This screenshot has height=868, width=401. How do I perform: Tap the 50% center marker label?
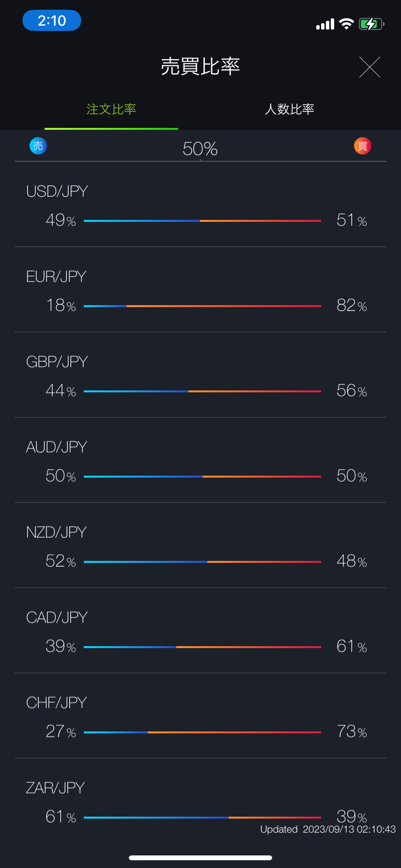point(200,149)
